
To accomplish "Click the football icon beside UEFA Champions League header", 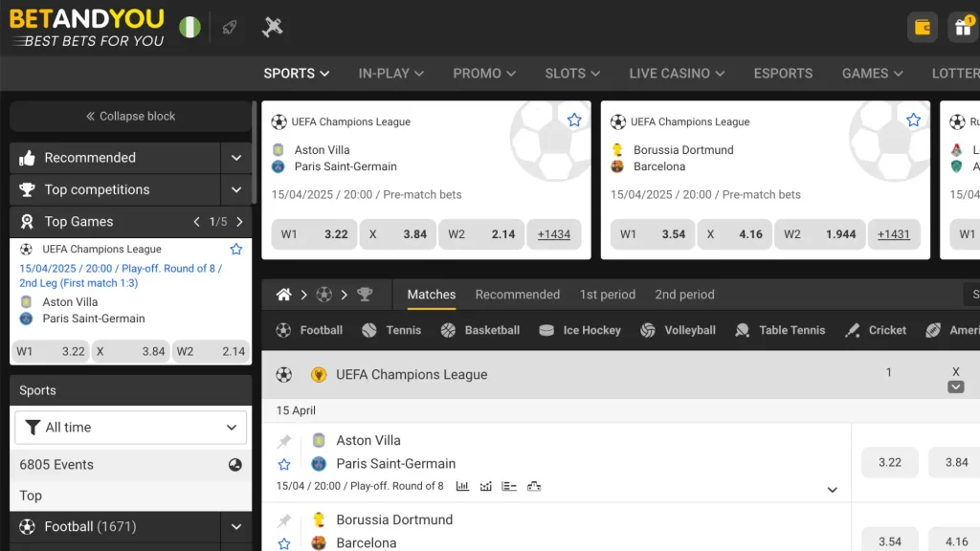I will point(283,374).
